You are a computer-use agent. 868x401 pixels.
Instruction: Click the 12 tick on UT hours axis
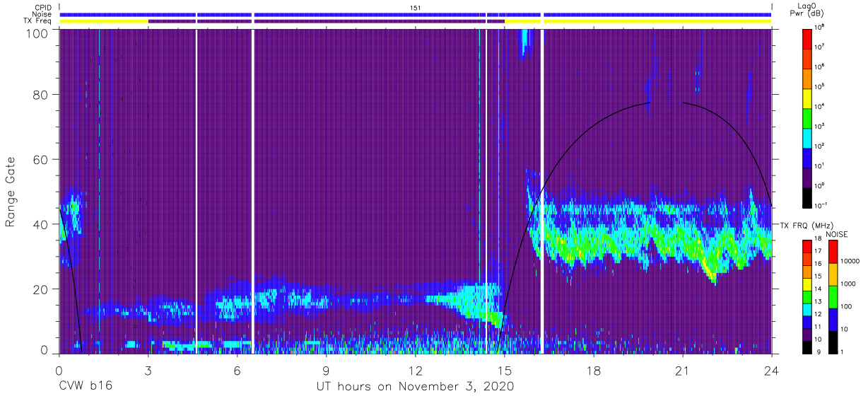click(x=416, y=369)
